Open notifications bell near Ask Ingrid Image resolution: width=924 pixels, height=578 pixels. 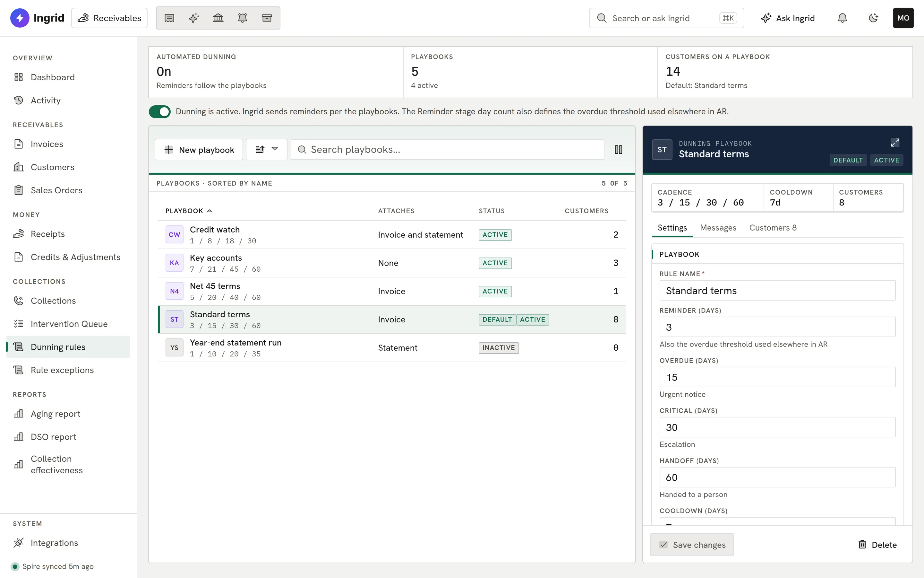(x=842, y=18)
